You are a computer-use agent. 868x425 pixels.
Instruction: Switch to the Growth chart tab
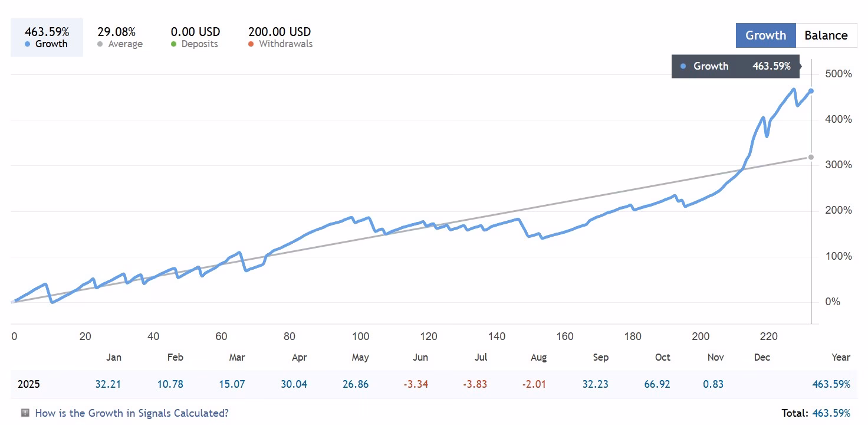(x=765, y=35)
